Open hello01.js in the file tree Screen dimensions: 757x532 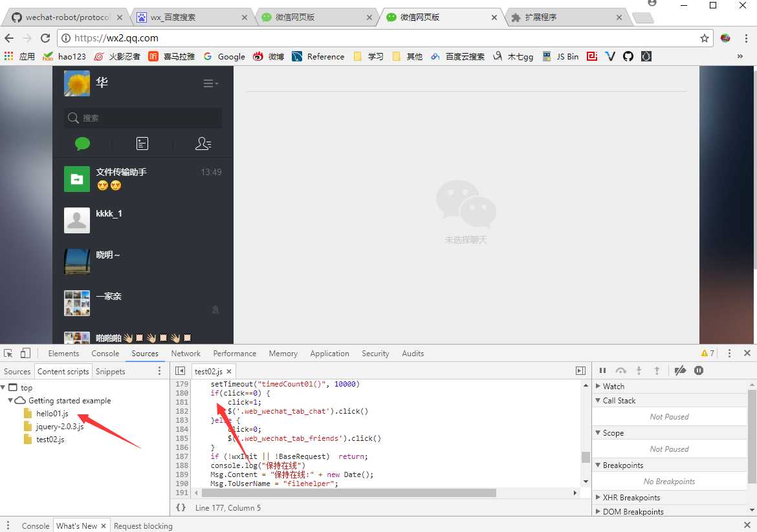coord(52,413)
